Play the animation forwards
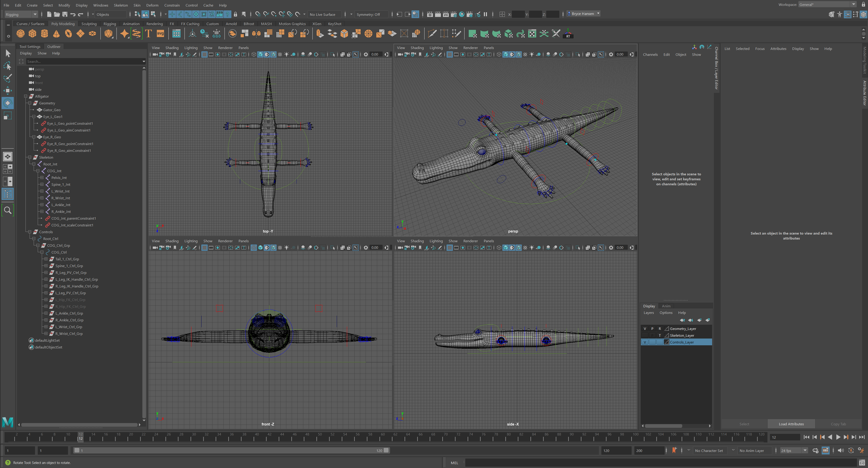The width and height of the screenshot is (868, 468). (x=838, y=437)
